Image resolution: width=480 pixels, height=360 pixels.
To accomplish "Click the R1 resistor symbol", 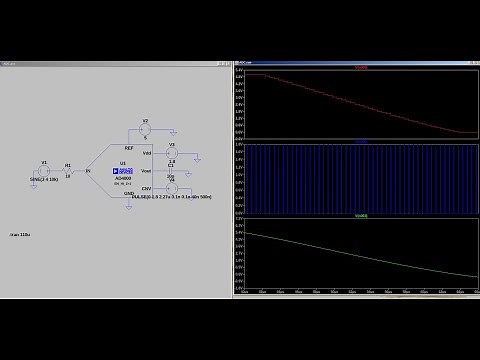I will coord(68,171).
